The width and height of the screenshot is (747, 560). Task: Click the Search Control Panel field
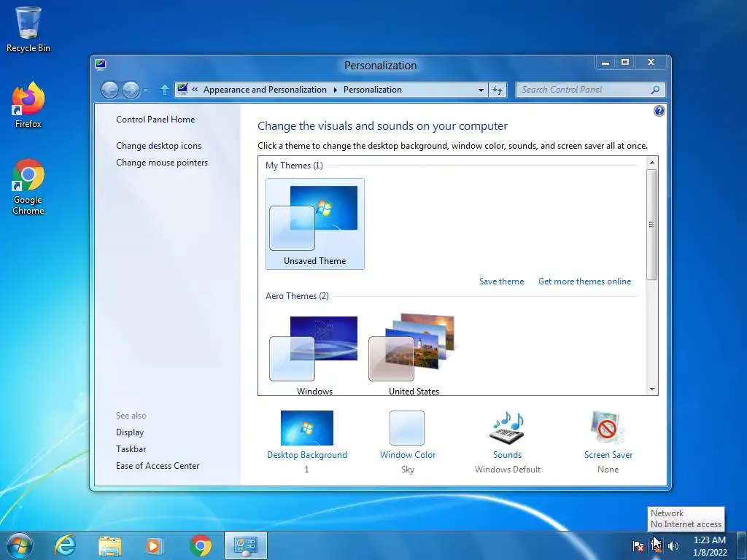(590, 90)
